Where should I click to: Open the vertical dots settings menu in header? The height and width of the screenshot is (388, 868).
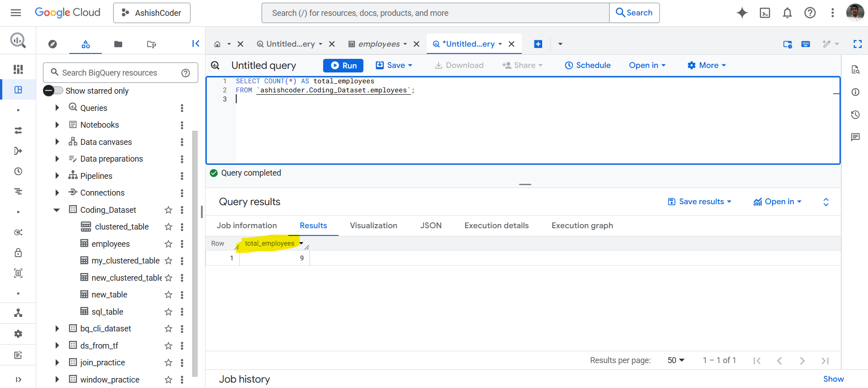pos(832,13)
